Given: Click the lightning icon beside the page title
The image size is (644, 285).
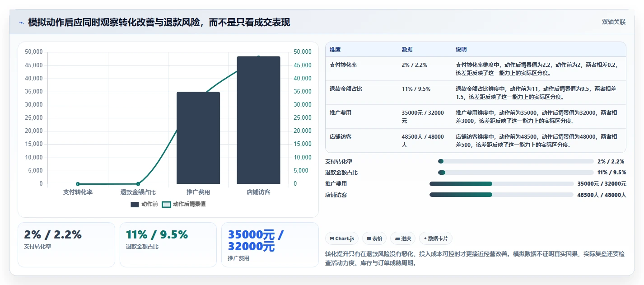Looking at the screenshot, I should click(21, 23).
